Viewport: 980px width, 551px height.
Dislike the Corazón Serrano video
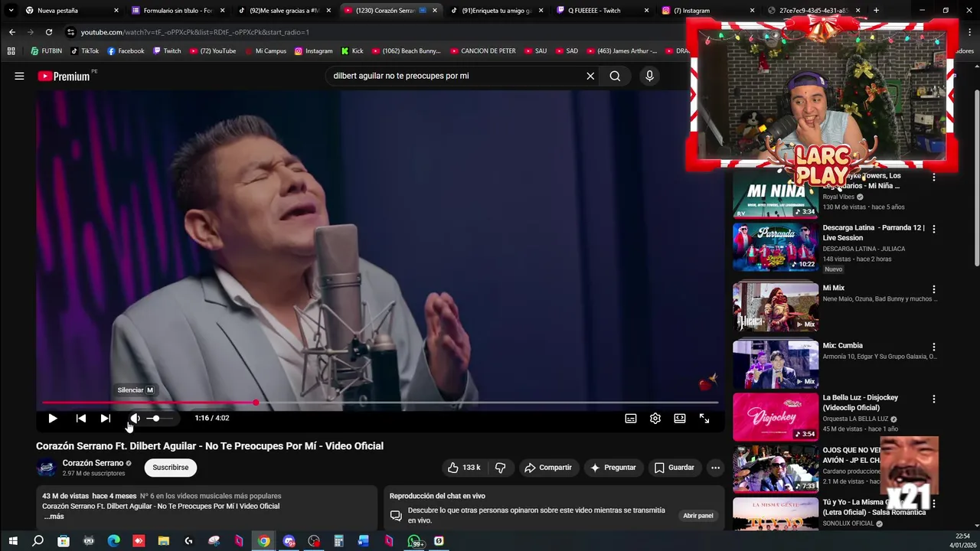pyautogui.click(x=501, y=468)
